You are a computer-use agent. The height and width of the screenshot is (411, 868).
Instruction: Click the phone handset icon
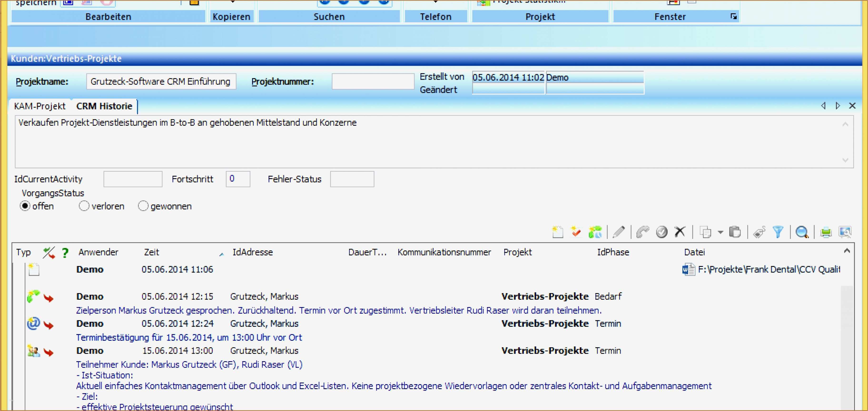point(643,232)
